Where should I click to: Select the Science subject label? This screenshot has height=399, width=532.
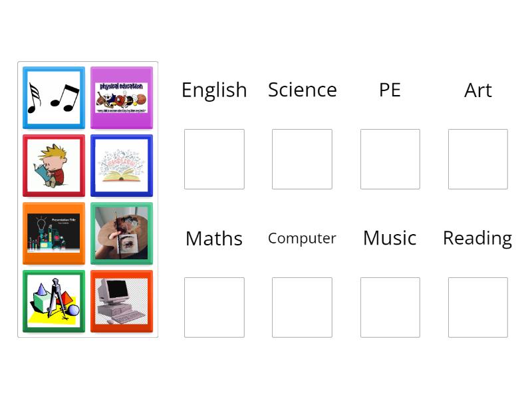[x=302, y=90]
